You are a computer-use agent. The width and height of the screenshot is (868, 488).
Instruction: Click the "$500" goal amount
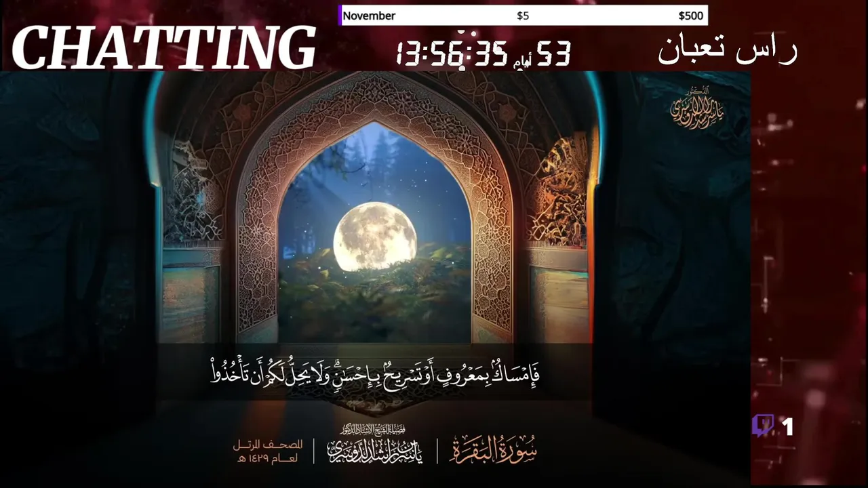click(690, 16)
